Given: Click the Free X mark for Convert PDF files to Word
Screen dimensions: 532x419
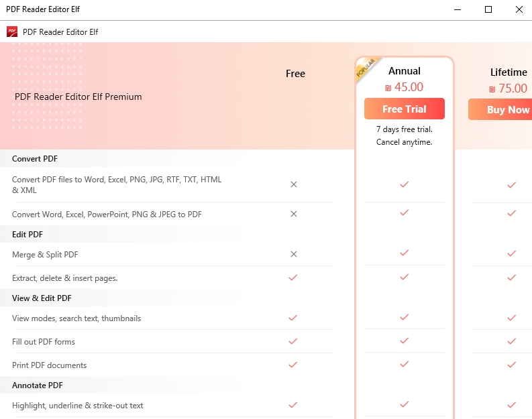Looking at the screenshot, I should 293,184.
